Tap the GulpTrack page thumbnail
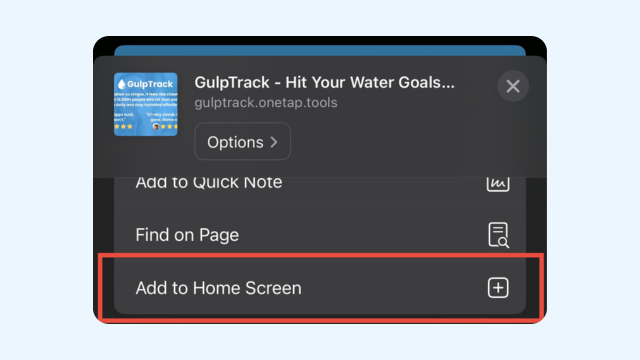Image resolution: width=640 pixels, height=360 pixels. click(x=146, y=104)
